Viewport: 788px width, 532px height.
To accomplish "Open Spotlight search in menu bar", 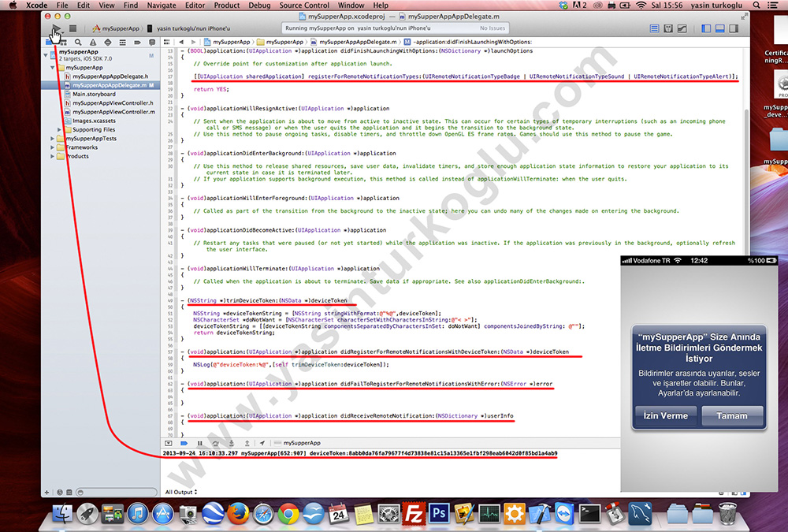I will click(x=756, y=5).
